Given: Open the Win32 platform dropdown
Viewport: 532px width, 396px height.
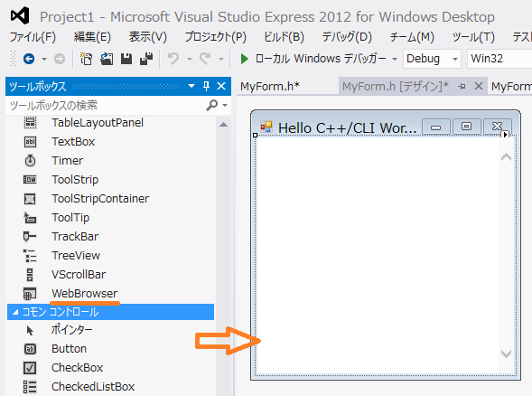Looking at the screenshot, I should click(499, 59).
